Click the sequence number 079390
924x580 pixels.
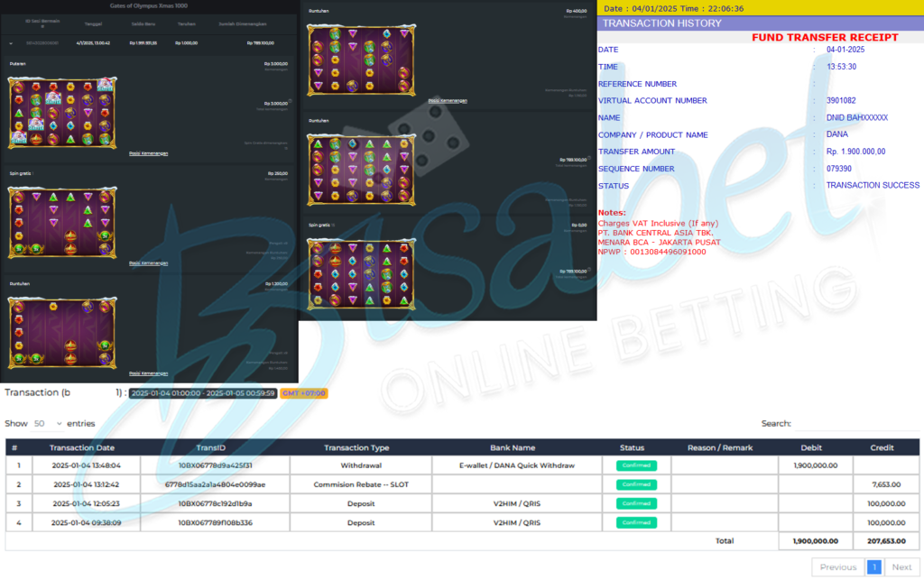838,169
